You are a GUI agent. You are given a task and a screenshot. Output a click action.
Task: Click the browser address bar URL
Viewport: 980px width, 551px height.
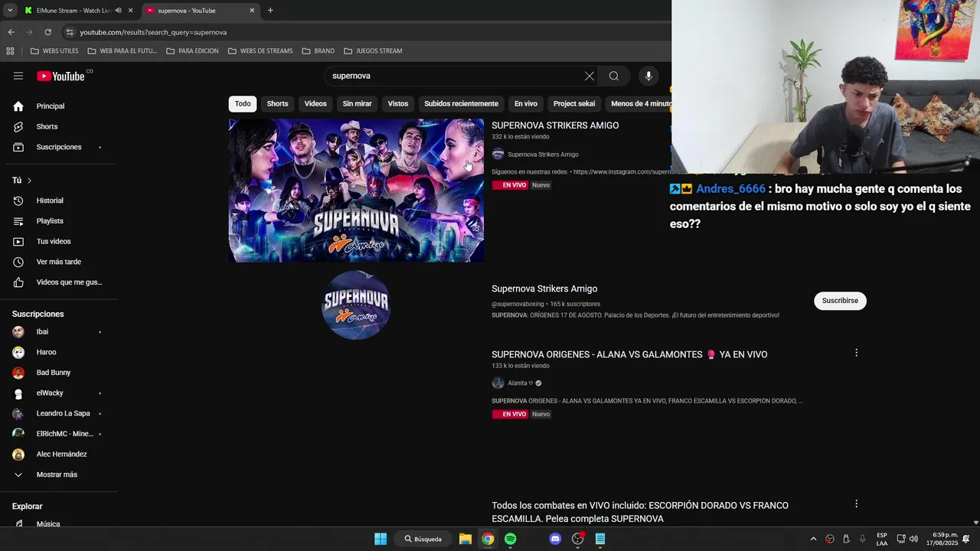(x=153, y=32)
